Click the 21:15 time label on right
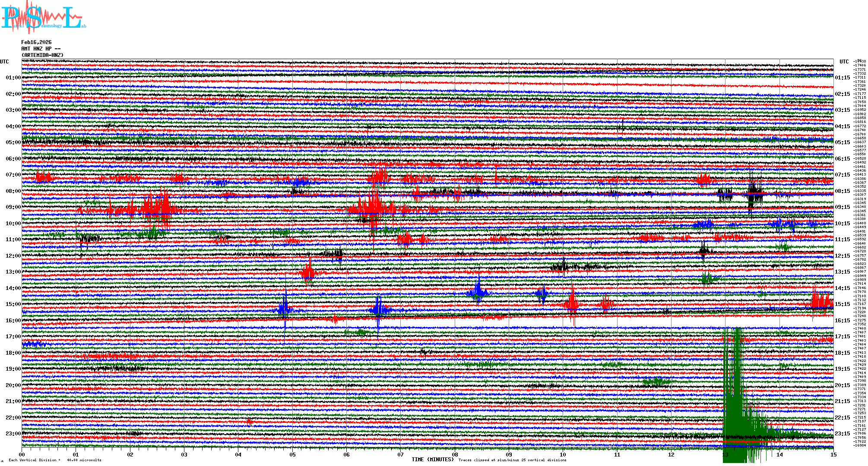The image size is (868, 466). [842, 401]
